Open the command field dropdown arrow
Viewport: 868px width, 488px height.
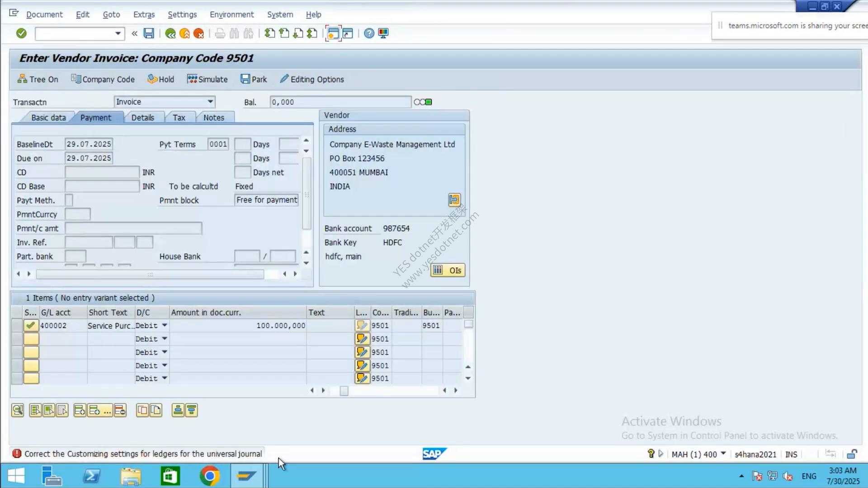tap(118, 33)
